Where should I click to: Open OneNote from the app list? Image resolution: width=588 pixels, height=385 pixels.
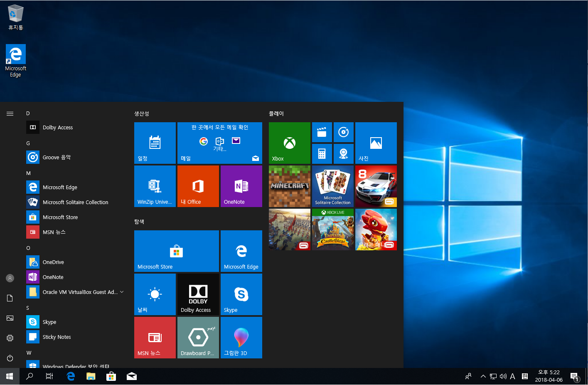tap(75, 277)
